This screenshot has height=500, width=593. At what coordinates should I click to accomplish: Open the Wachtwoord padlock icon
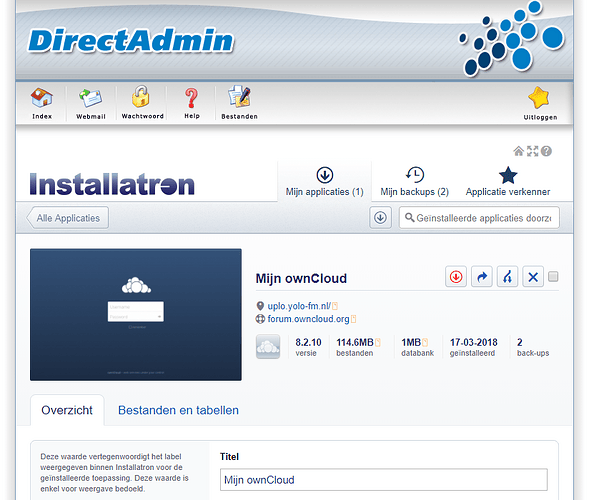coord(141,97)
